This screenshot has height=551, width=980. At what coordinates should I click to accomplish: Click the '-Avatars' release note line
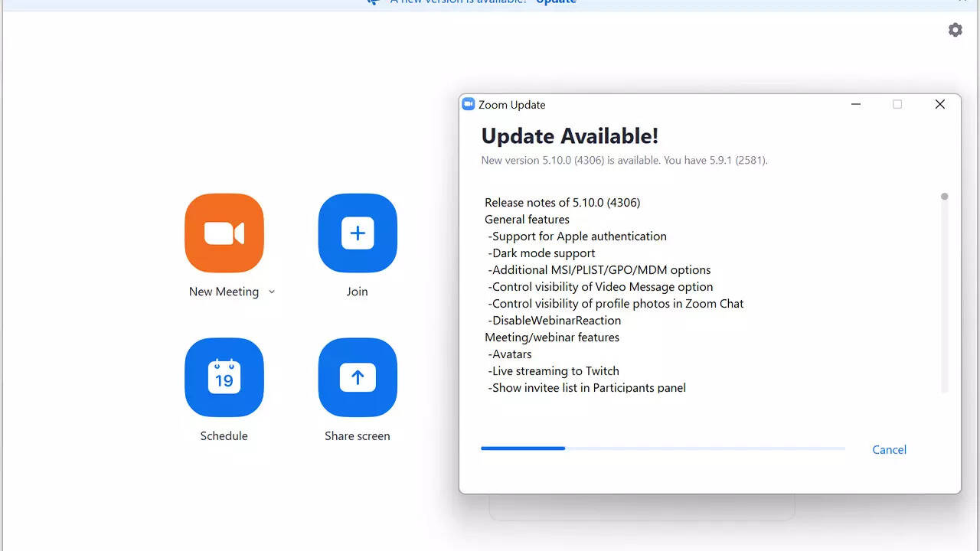point(510,354)
